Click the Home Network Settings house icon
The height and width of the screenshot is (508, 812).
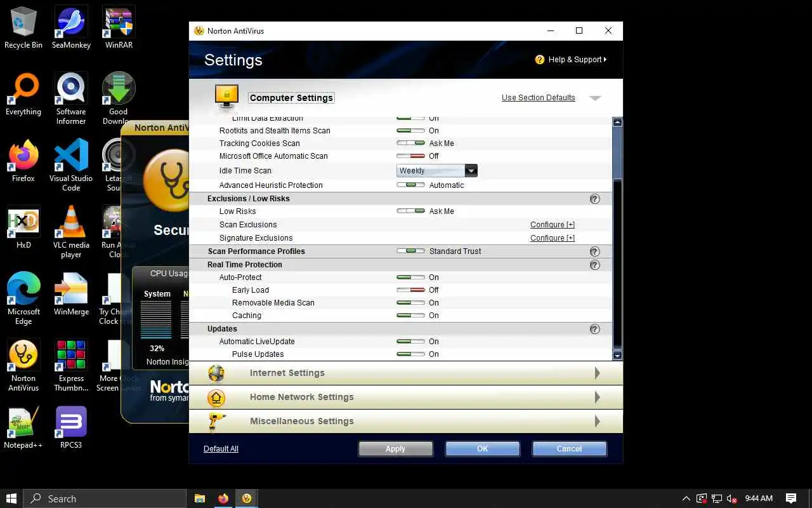216,398
